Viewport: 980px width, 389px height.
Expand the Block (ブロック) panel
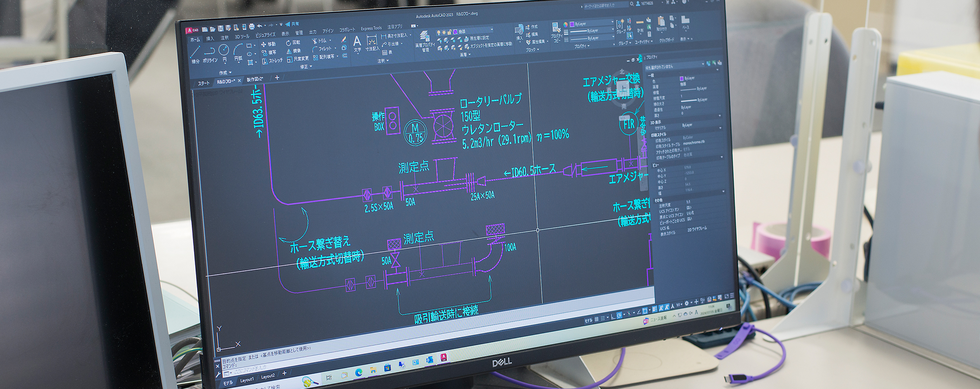(532, 50)
